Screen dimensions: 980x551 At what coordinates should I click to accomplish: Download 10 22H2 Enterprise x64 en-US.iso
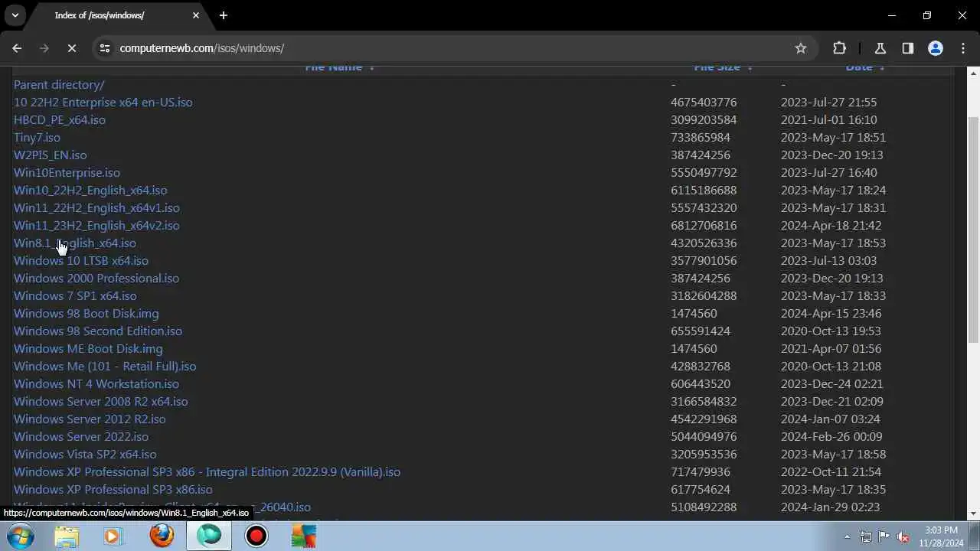coord(103,102)
